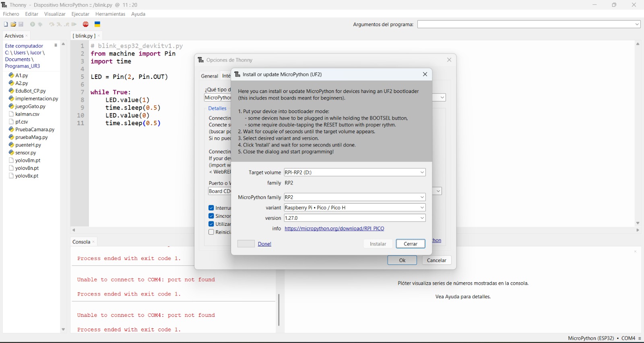
Task: Open the Fichero menu
Action: pos(11,14)
